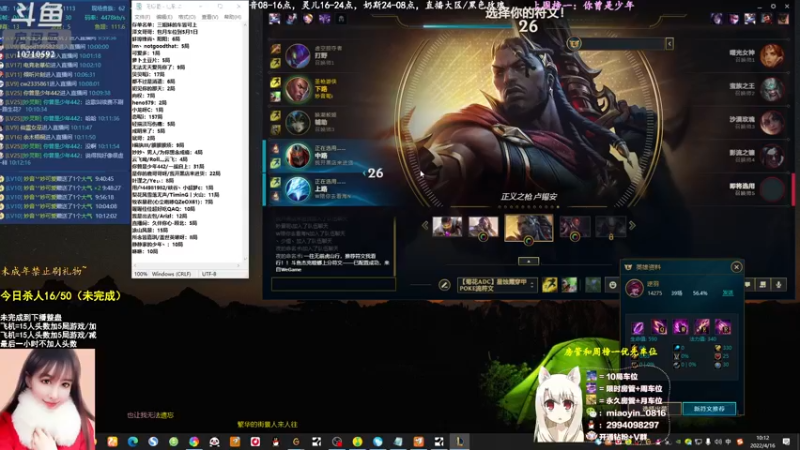
Task: Close the hero info popup panel
Action: tap(736, 267)
